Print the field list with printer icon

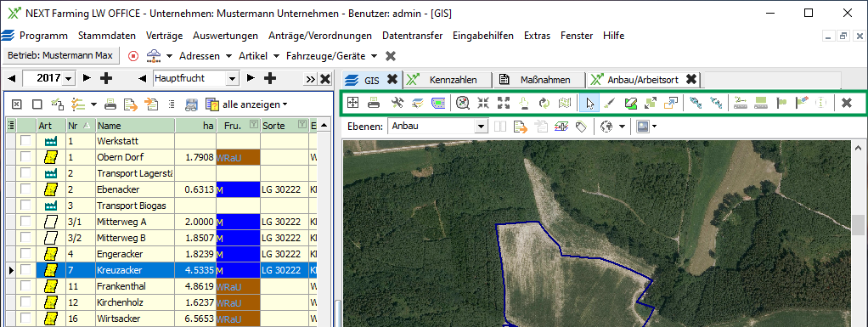110,104
